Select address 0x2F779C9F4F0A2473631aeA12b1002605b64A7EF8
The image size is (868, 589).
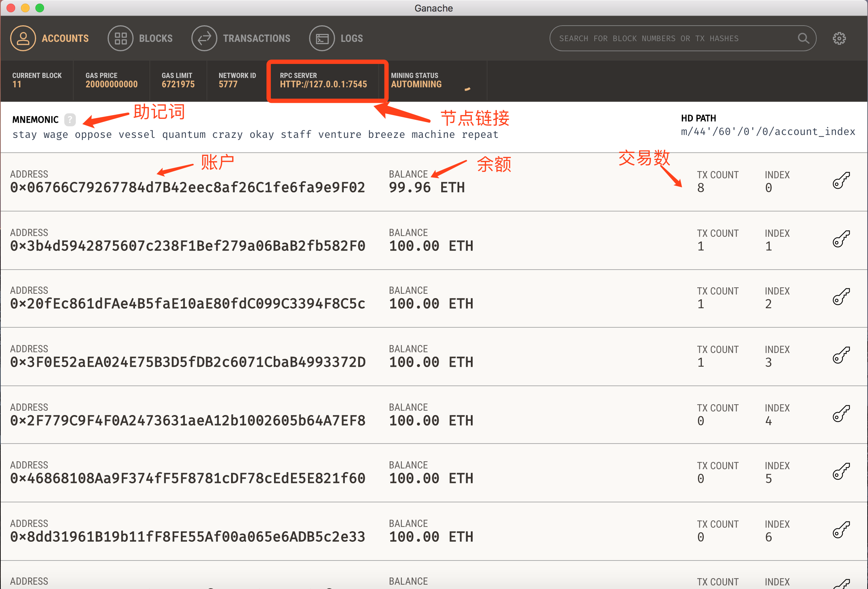tap(187, 421)
